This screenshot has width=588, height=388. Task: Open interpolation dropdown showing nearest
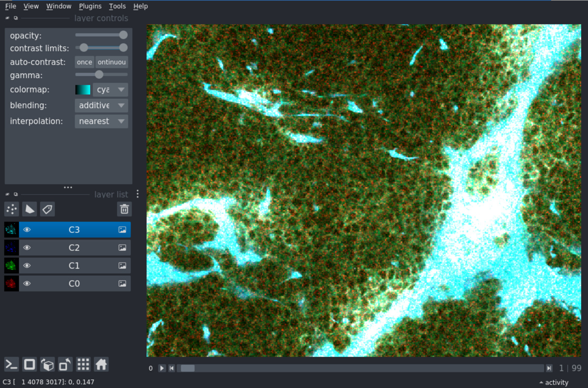[x=102, y=121]
